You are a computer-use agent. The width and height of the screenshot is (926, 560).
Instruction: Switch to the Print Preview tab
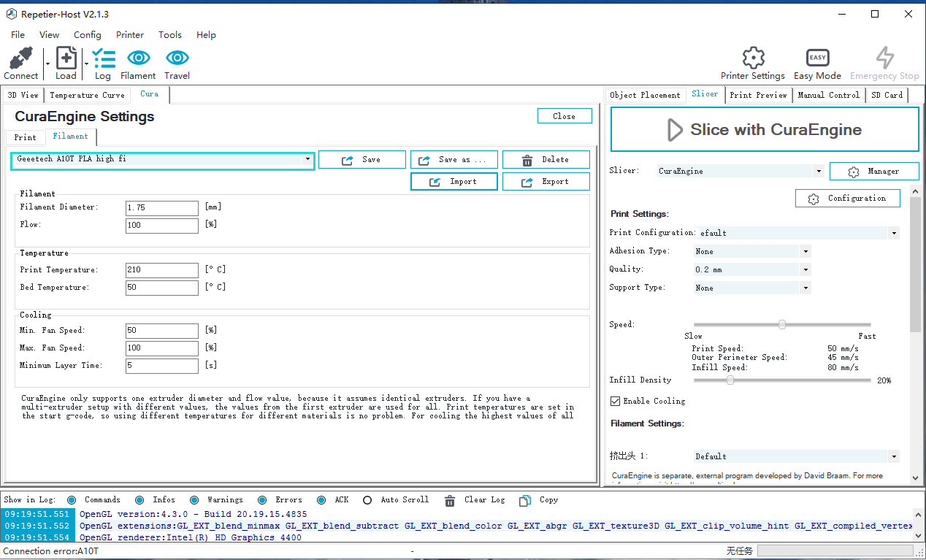coord(758,95)
